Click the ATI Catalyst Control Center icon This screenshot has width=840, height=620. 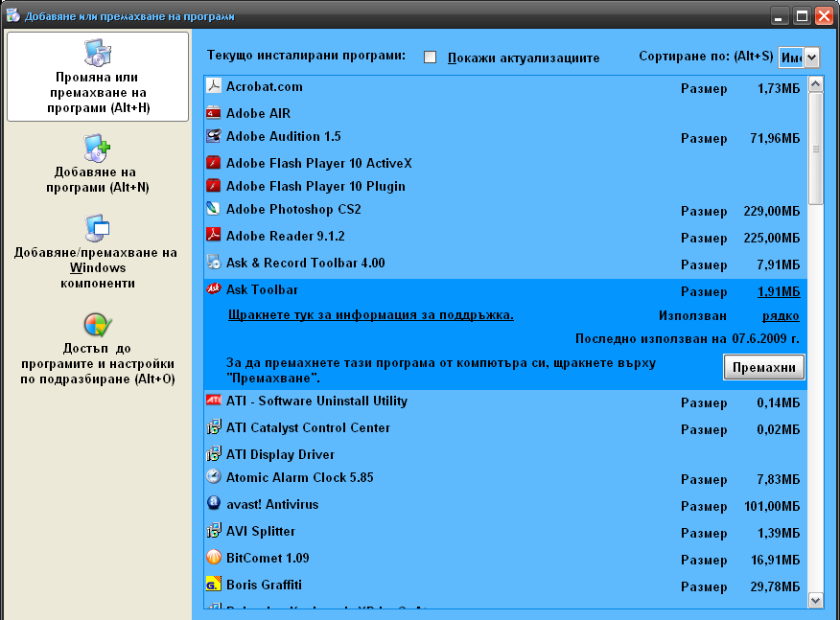[214, 427]
